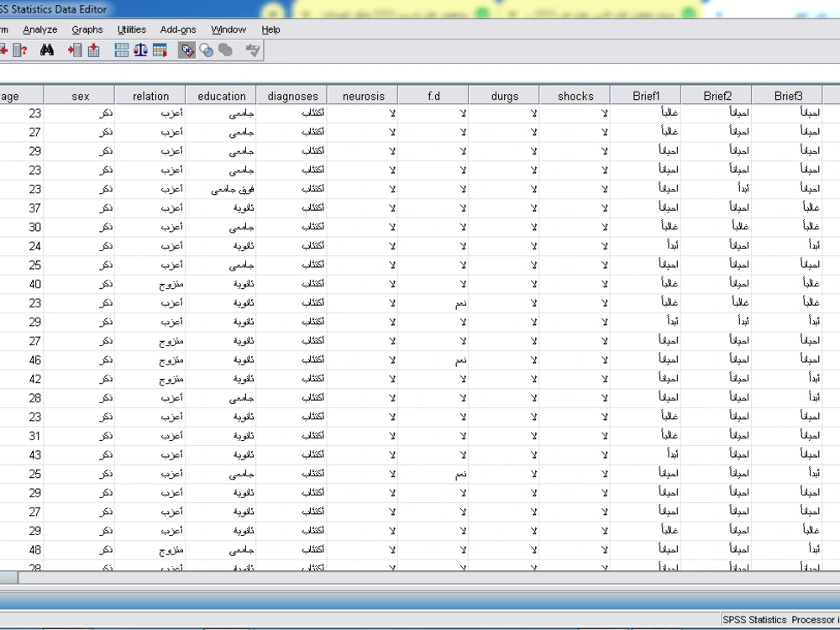Select the Find icon in the toolbar

[47, 50]
